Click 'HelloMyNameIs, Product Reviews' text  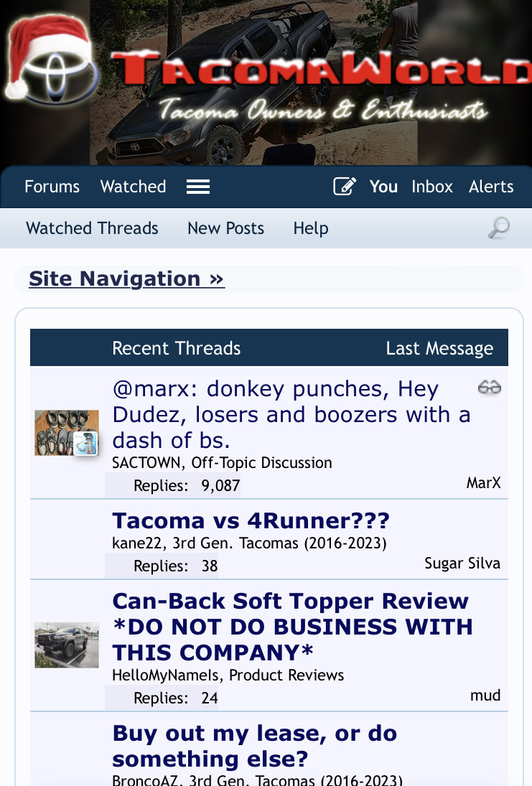point(228,675)
